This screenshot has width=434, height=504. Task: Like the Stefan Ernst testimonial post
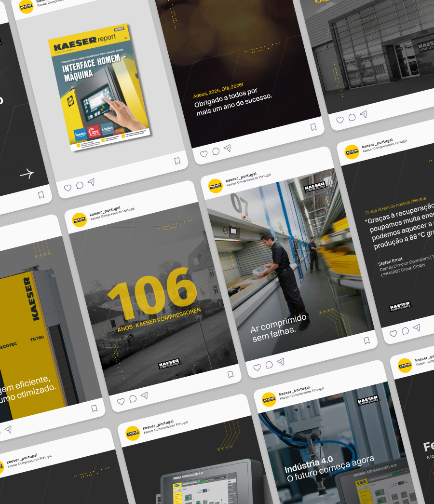(393, 334)
